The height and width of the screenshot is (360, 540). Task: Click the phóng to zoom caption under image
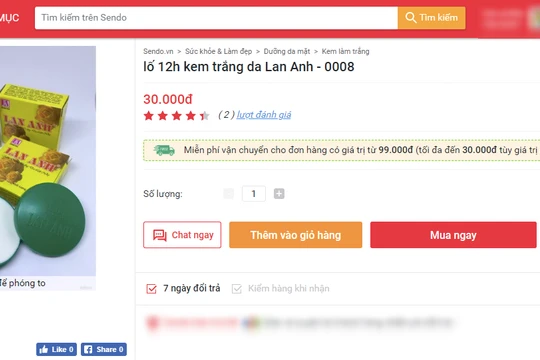pyautogui.click(x=23, y=283)
